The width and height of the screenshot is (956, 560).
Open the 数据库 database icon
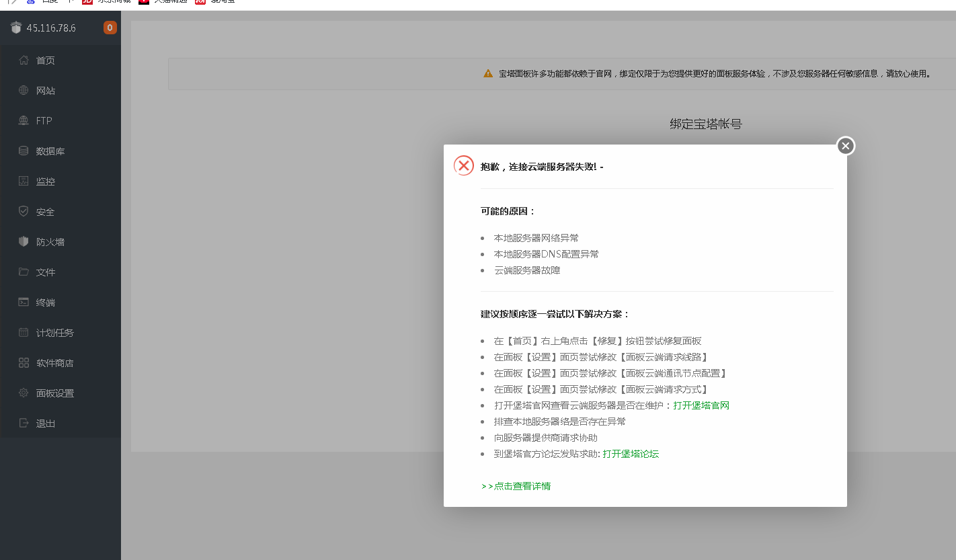[x=24, y=151]
